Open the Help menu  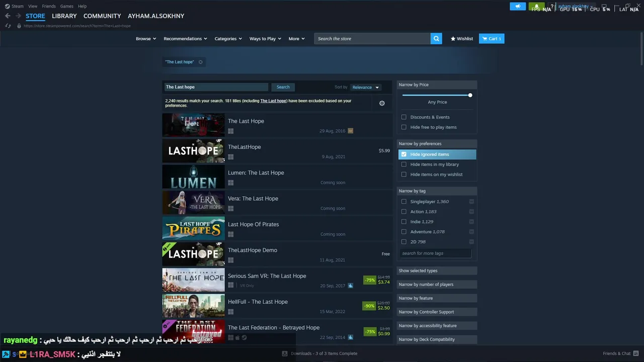click(x=82, y=6)
